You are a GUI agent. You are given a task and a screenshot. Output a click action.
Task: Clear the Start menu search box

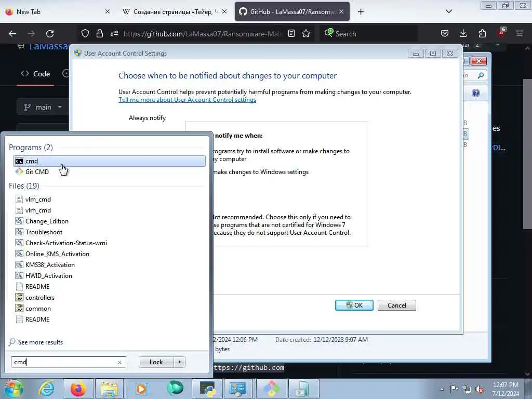(119, 362)
